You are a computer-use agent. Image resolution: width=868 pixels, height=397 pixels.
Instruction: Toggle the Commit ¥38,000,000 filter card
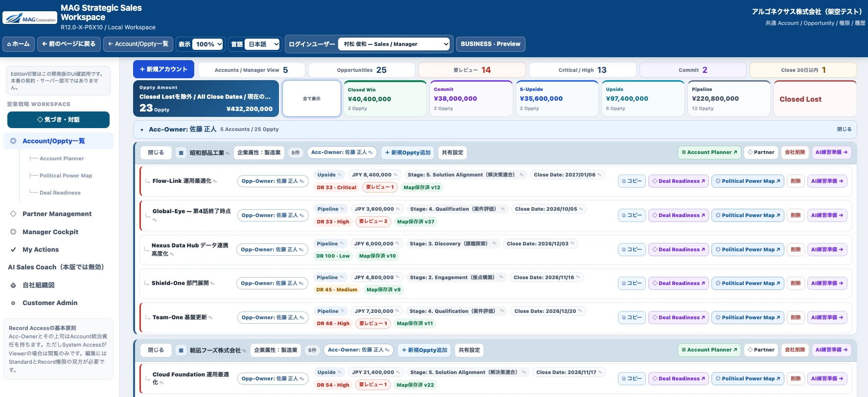pyautogui.click(x=471, y=99)
